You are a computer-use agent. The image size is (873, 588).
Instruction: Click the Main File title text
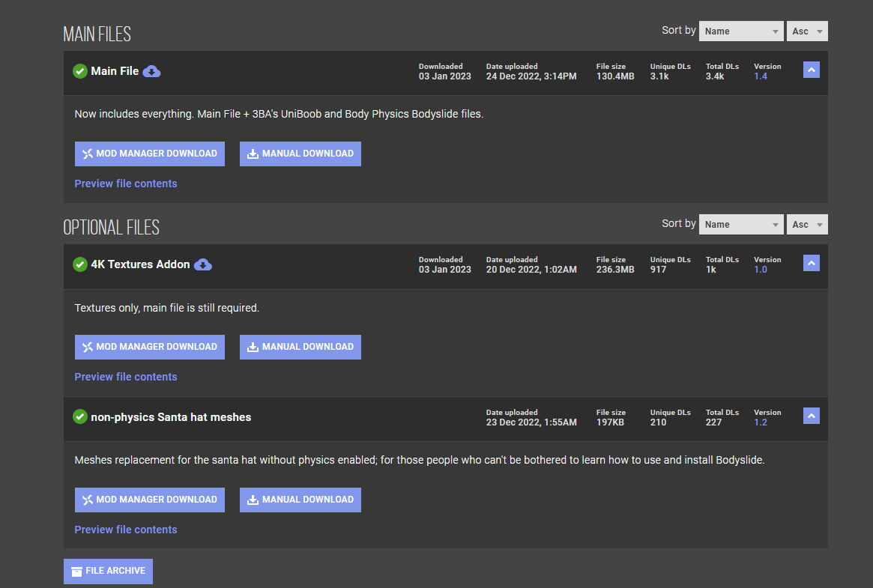click(115, 71)
